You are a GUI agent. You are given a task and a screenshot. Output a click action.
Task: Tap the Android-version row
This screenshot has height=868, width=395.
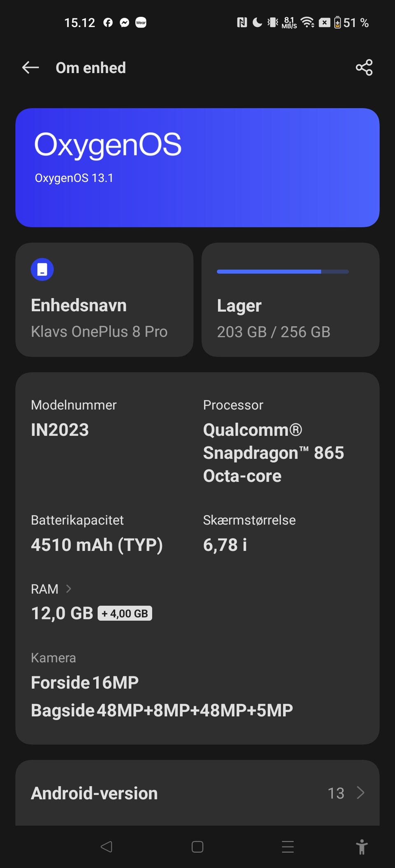197,793
